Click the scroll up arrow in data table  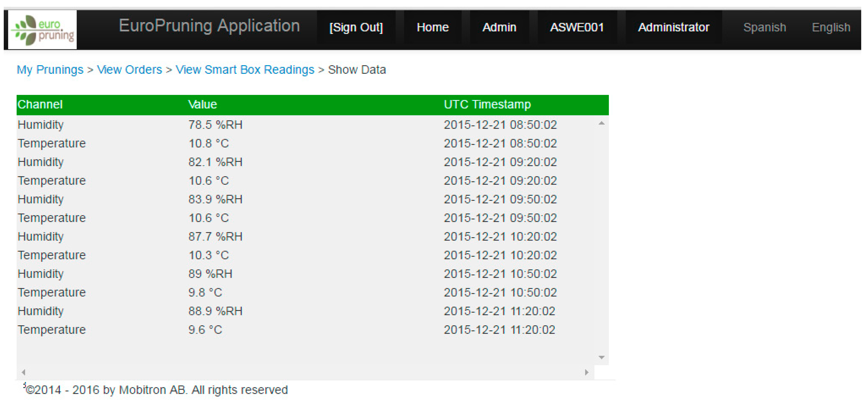tap(601, 124)
